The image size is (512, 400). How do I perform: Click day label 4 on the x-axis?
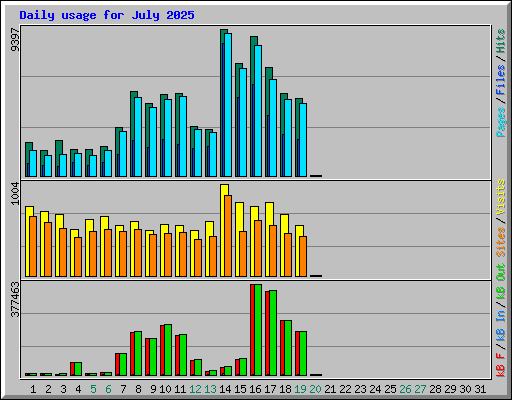[x=78, y=389]
